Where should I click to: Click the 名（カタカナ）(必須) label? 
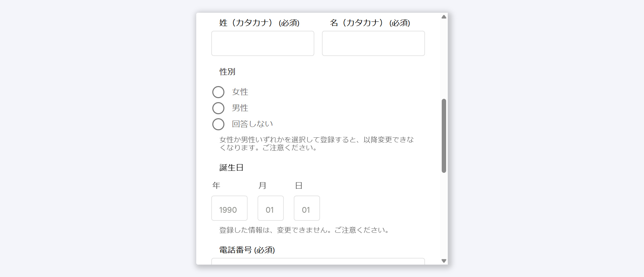[370, 23]
